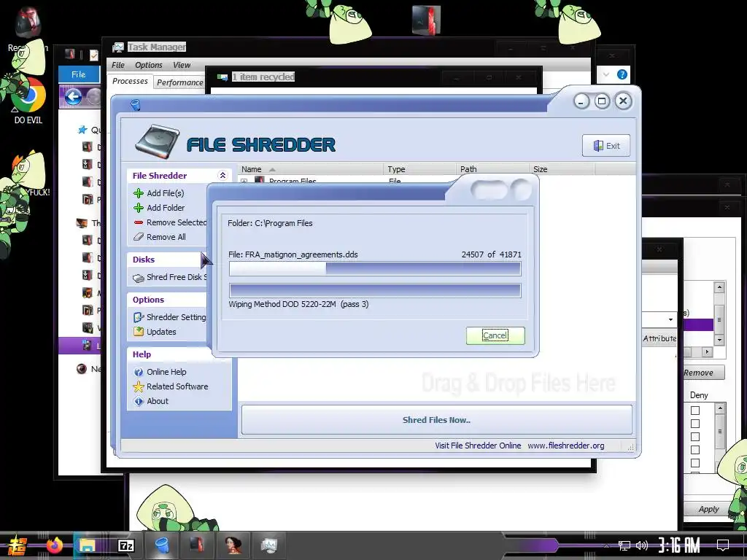The height and width of the screenshot is (560, 747).
Task: Click Shred Files Now button
Action: [x=436, y=420]
